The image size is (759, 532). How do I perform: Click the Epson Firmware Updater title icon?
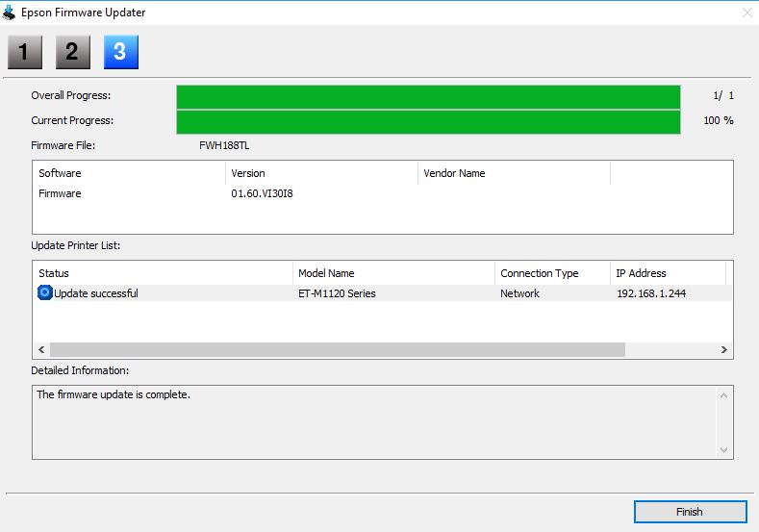click(x=10, y=13)
